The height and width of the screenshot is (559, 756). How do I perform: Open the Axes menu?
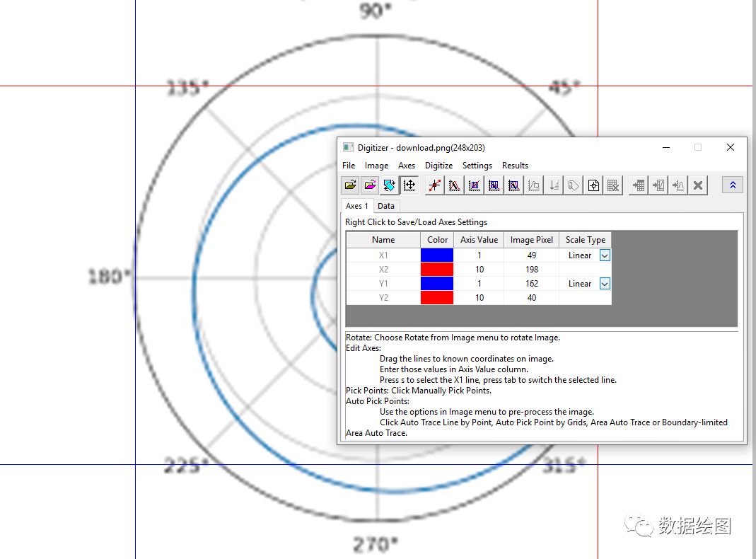[407, 166]
